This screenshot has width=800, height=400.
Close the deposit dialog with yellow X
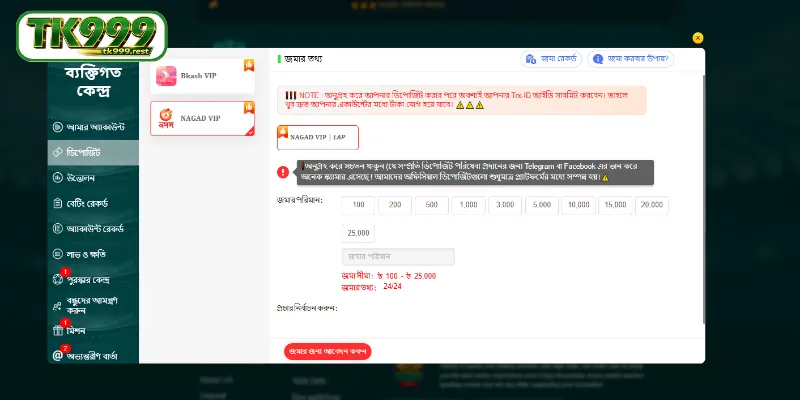point(697,38)
